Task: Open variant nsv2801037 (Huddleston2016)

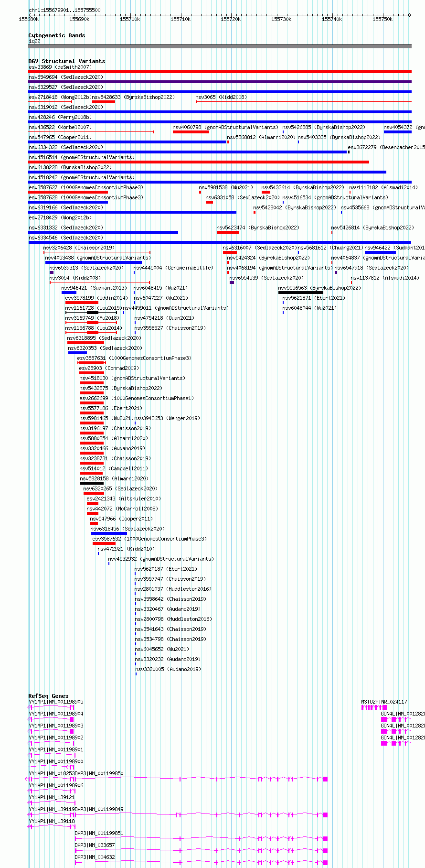Action: click(x=173, y=589)
